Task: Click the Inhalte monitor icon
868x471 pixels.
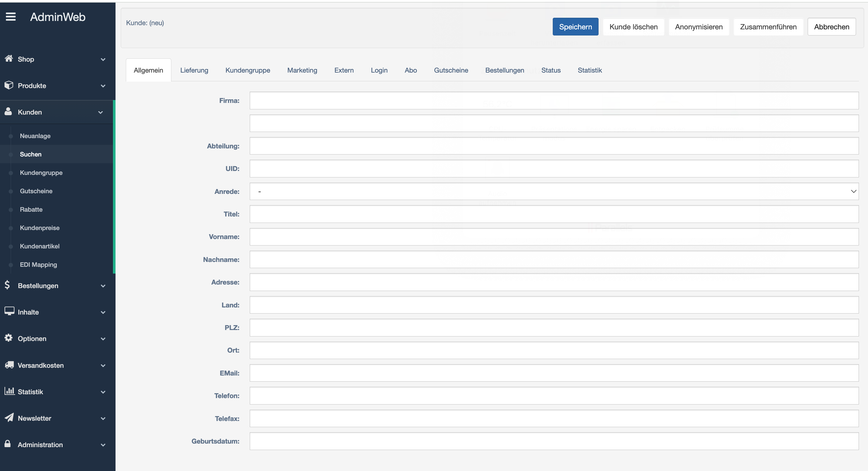Action: click(9, 311)
